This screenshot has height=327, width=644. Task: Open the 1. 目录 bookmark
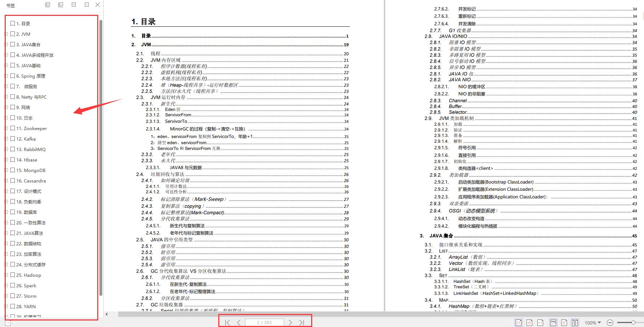pyautogui.click(x=20, y=23)
